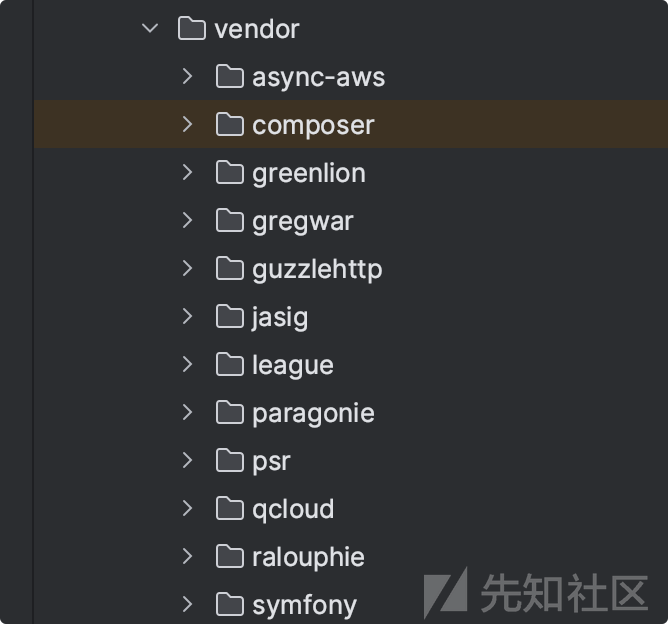Click the async-aws folder icon
668x624 pixels.
point(230,77)
